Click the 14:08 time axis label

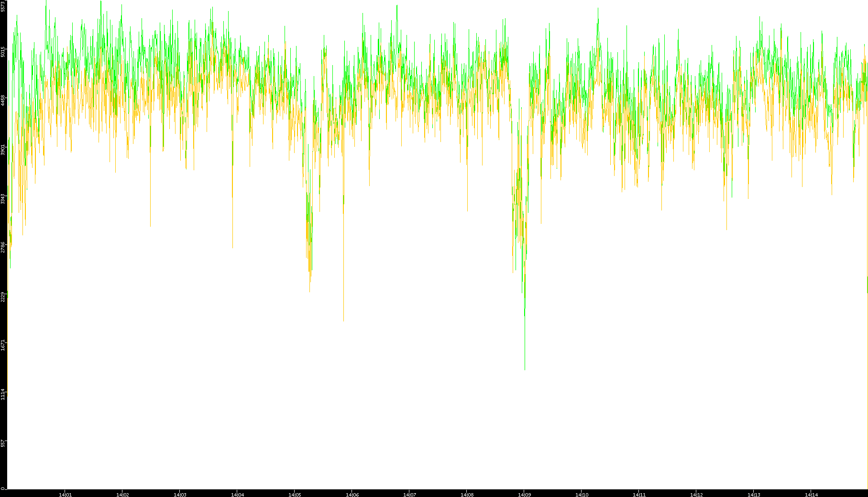(467, 495)
